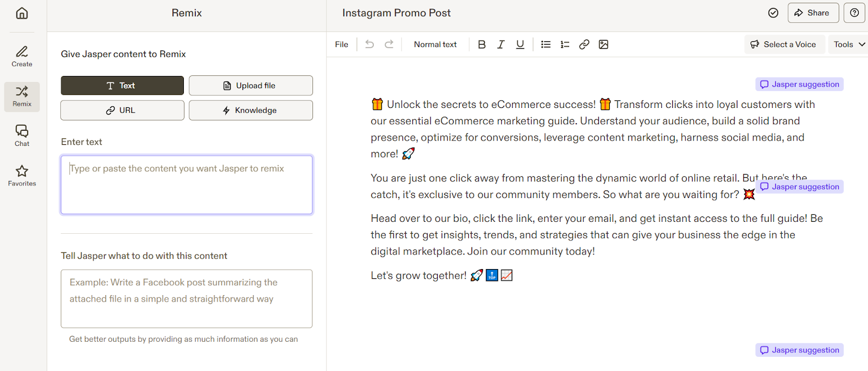
Task: Click the Select a Voice button
Action: coord(784,44)
